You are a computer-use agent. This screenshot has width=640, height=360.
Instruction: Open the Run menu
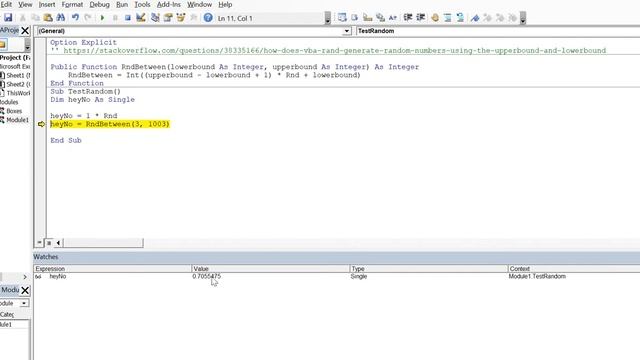point(122,4)
